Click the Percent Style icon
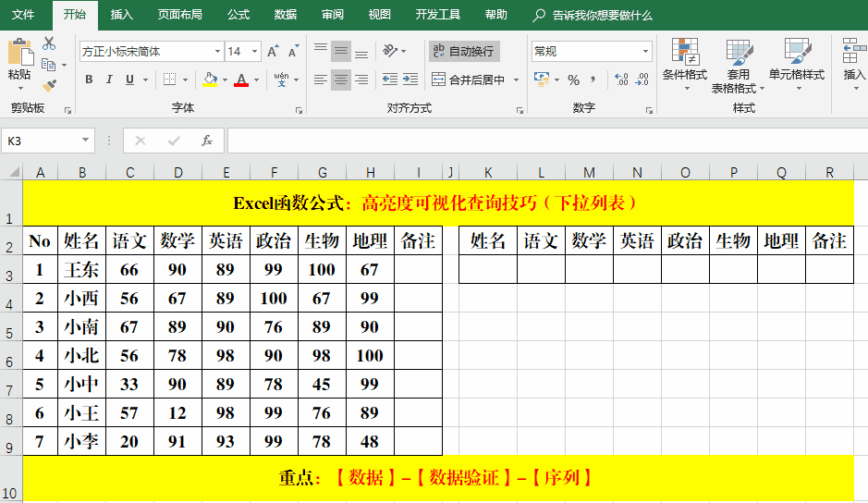 click(x=573, y=80)
